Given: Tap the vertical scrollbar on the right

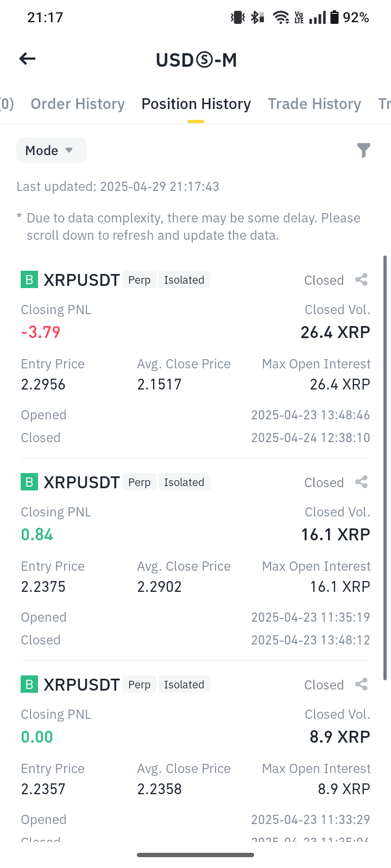Looking at the screenshot, I should tap(385, 468).
